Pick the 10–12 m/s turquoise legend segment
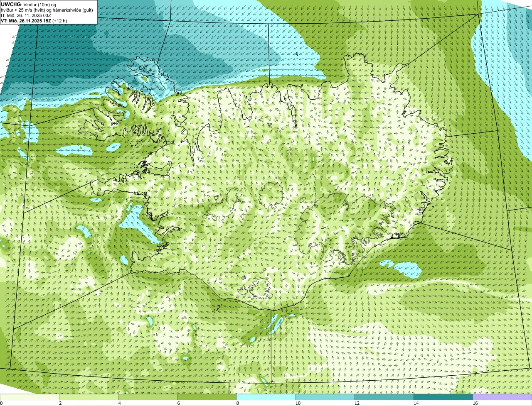The width and height of the screenshot is (532, 406). [x=325, y=397]
